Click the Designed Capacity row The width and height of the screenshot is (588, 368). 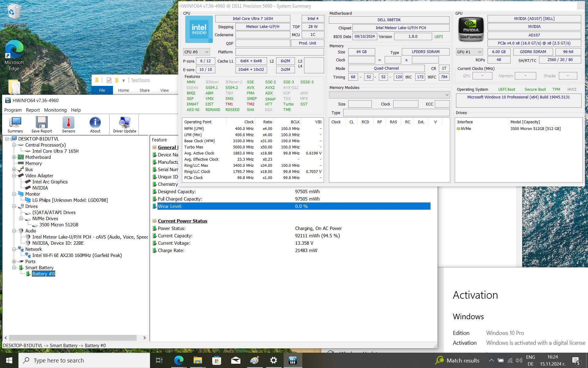pyautogui.click(x=292, y=192)
